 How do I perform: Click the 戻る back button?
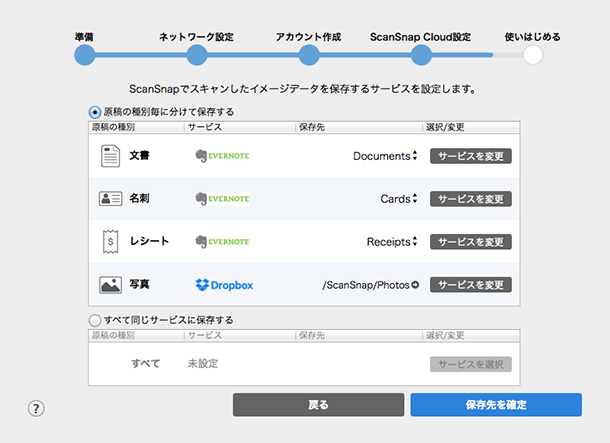319,405
